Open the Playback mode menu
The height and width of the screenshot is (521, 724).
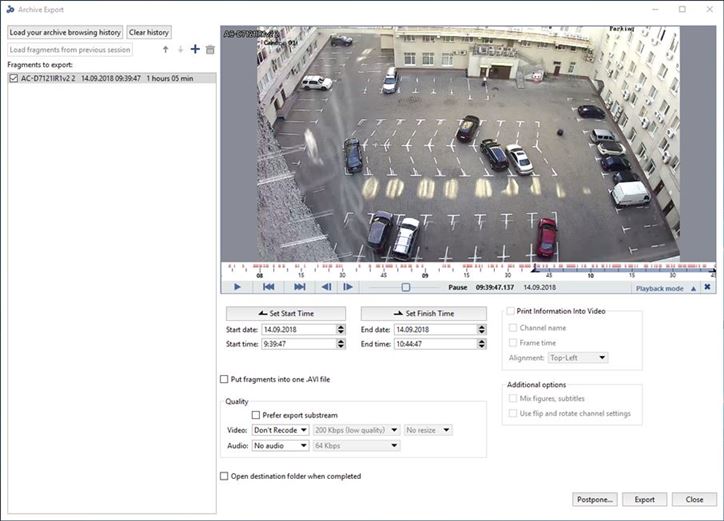tap(664, 288)
